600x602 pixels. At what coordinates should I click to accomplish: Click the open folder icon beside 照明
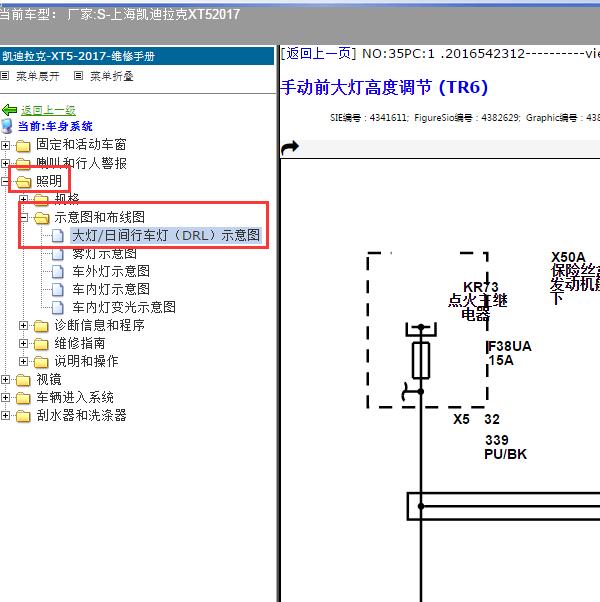pos(23,182)
